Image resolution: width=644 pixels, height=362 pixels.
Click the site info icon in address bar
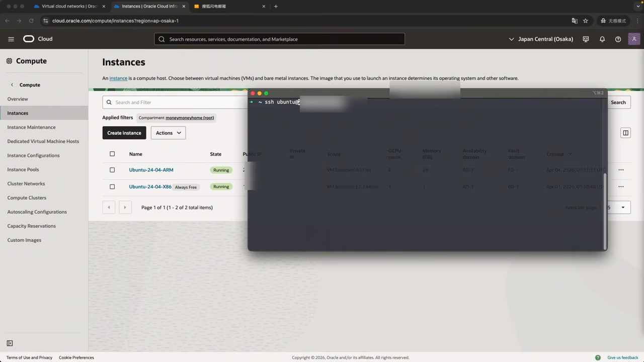click(x=46, y=21)
